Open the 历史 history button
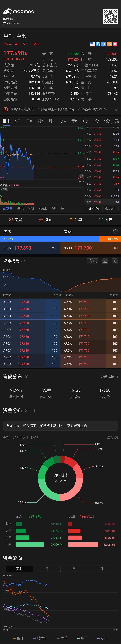The height and width of the screenshot is (644, 121). coord(106,220)
